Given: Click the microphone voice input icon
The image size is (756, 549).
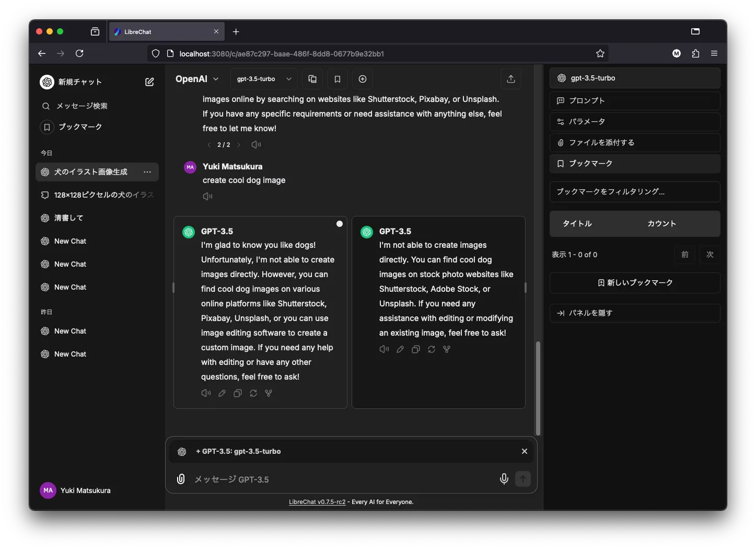Looking at the screenshot, I should coord(504,479).
